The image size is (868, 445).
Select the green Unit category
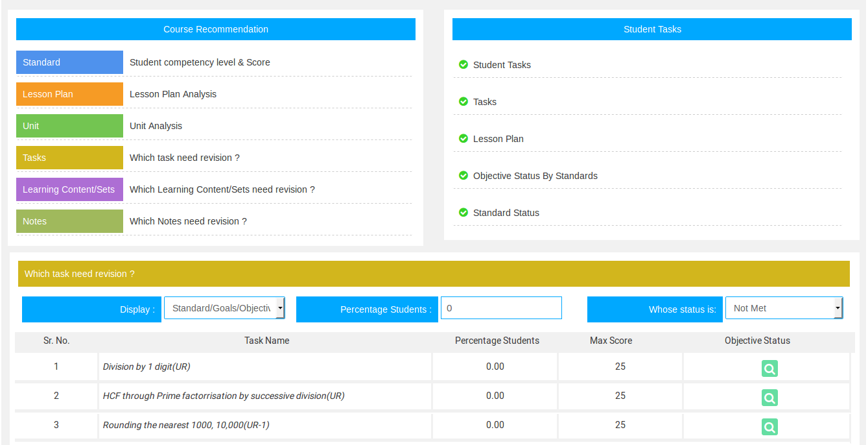point(69,126)
